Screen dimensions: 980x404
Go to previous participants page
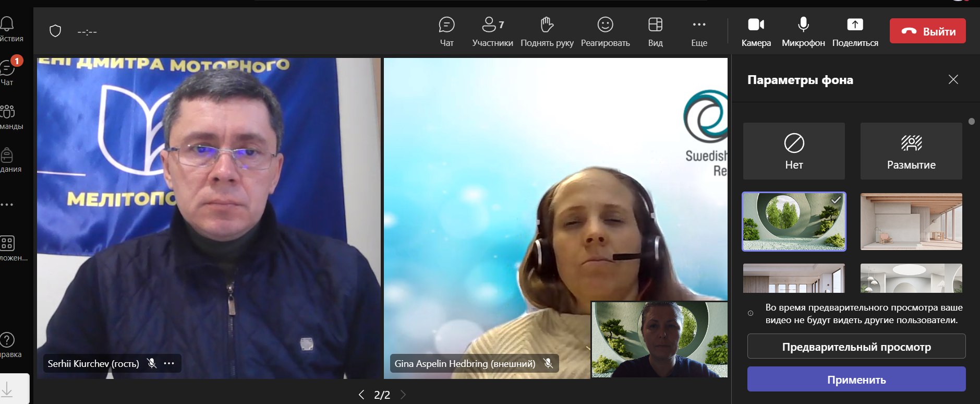pyautogui.click(x=361, y=395)
